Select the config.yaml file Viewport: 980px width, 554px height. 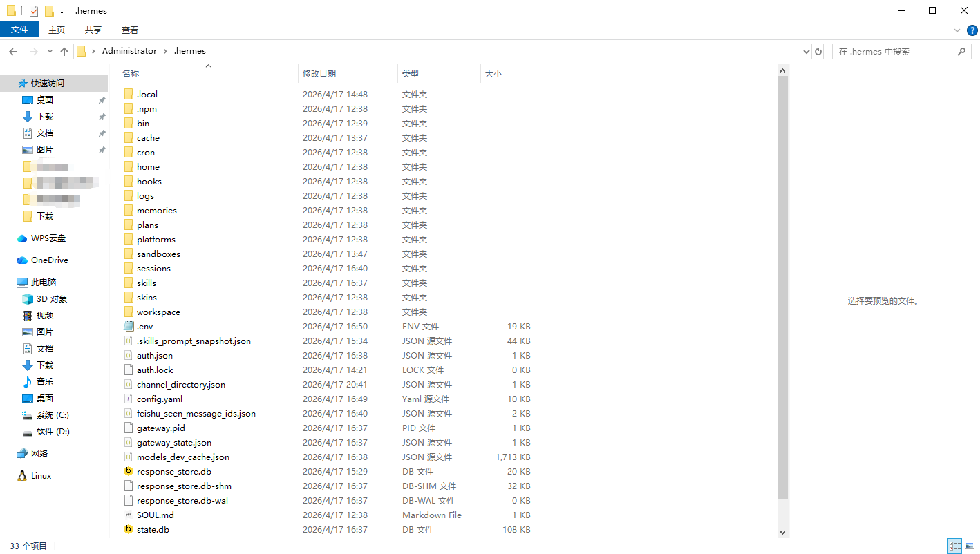(x=159, y=399)
